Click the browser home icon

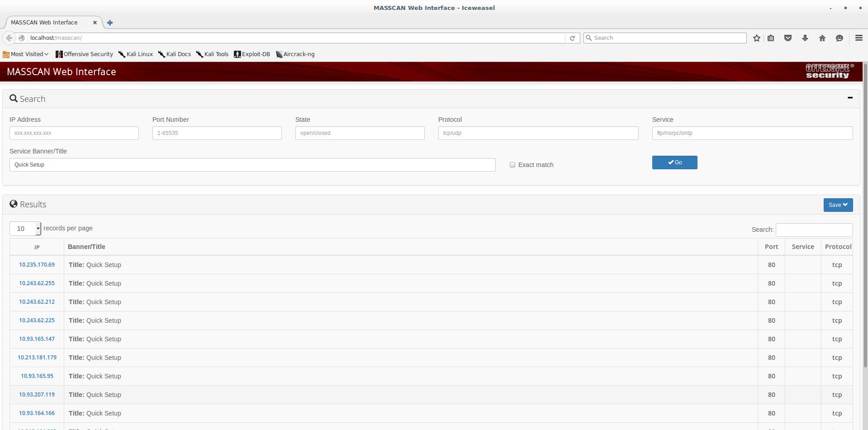[822, 38]
